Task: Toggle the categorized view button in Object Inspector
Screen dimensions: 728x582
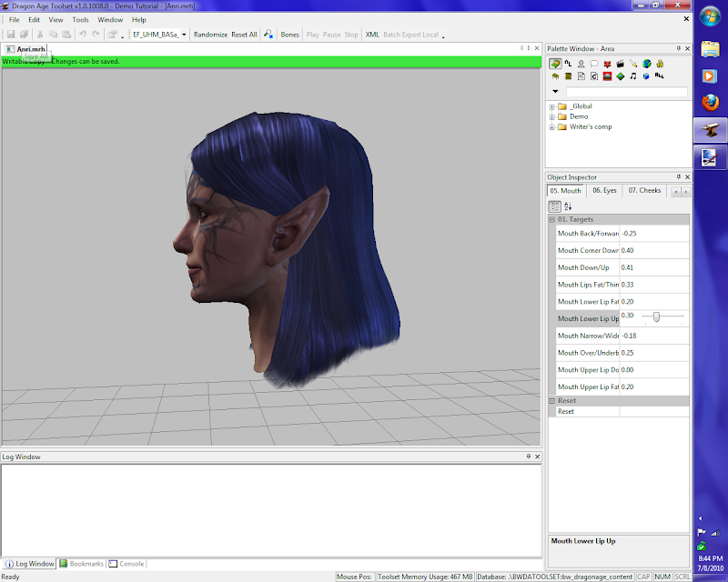Action: click(x=554, y=206)
